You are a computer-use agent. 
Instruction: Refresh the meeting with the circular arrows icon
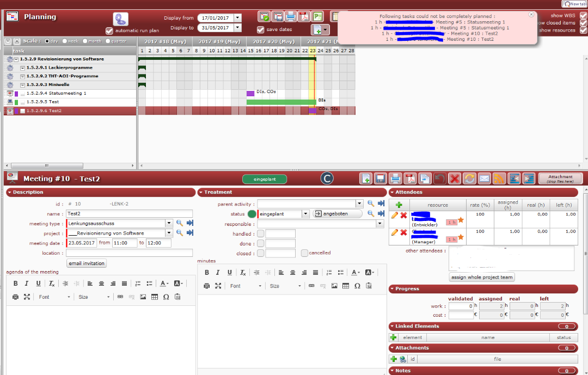469,179
